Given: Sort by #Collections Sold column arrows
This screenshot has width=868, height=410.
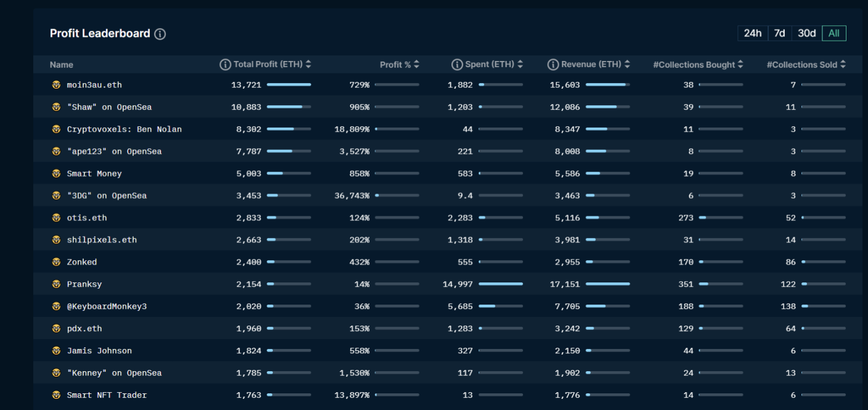Looking at the screenshot, I should click(x=842, y=65).
